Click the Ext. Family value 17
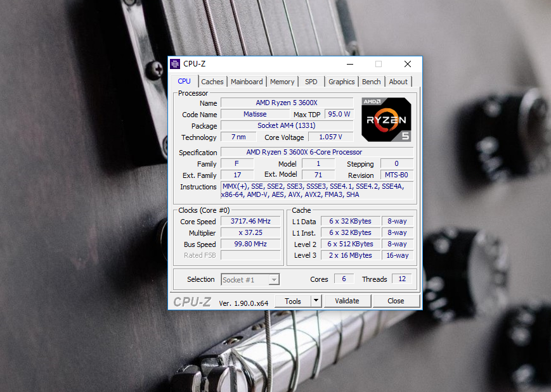 (x=237, y=175)
